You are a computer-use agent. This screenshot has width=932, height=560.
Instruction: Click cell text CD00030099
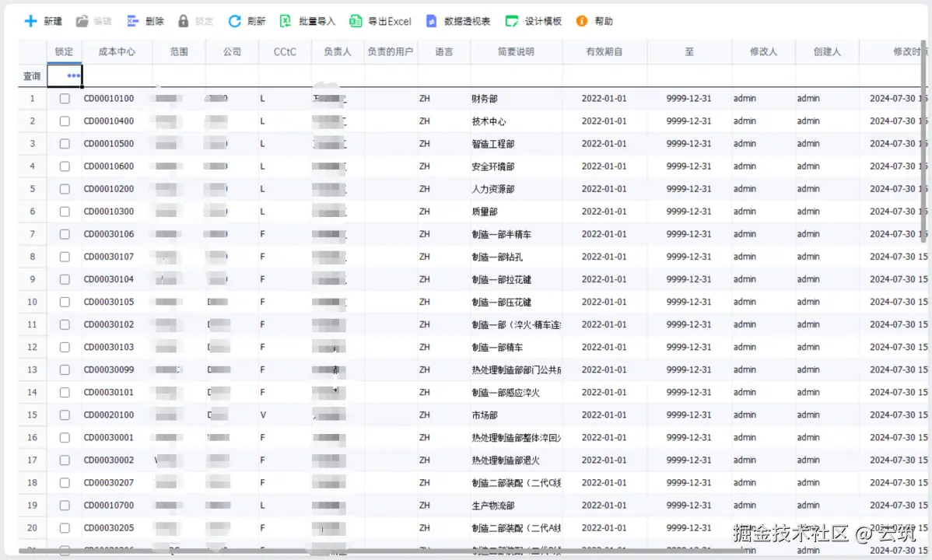109,369
